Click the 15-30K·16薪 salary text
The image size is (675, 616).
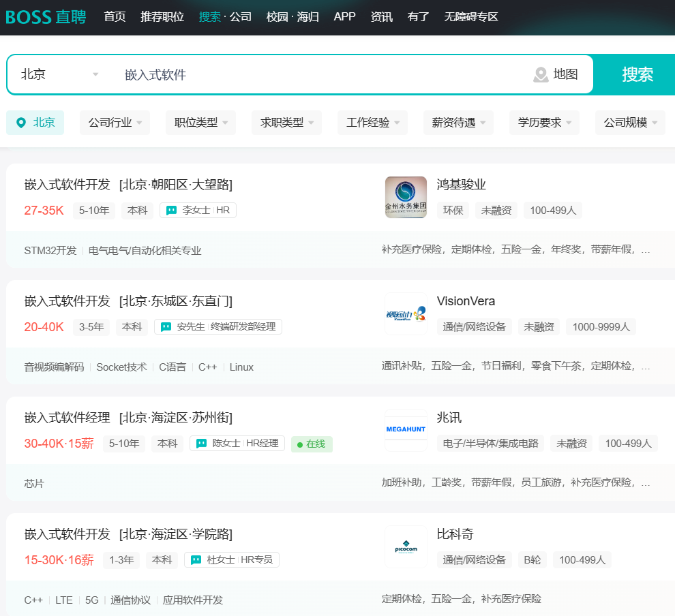[59, 560]
